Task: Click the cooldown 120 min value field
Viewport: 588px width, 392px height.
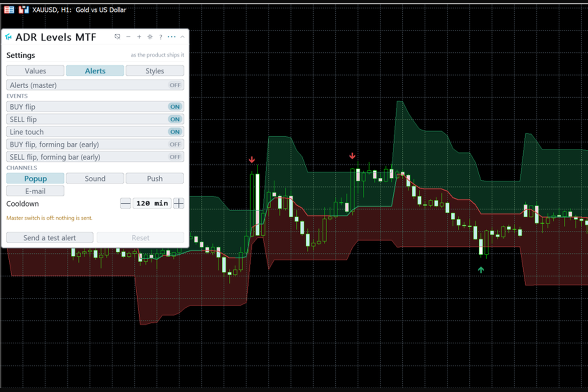Action: point(152,203)
